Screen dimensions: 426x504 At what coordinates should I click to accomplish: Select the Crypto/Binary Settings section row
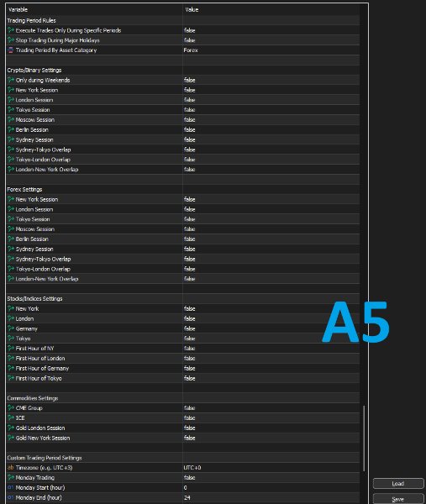182,70
